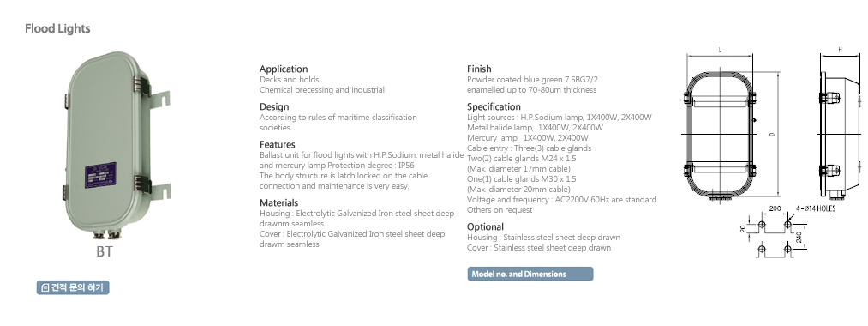Open the Model no. and Dimensions tab
The width and height of the screenshot is (868, 326).
click(530, 274)
